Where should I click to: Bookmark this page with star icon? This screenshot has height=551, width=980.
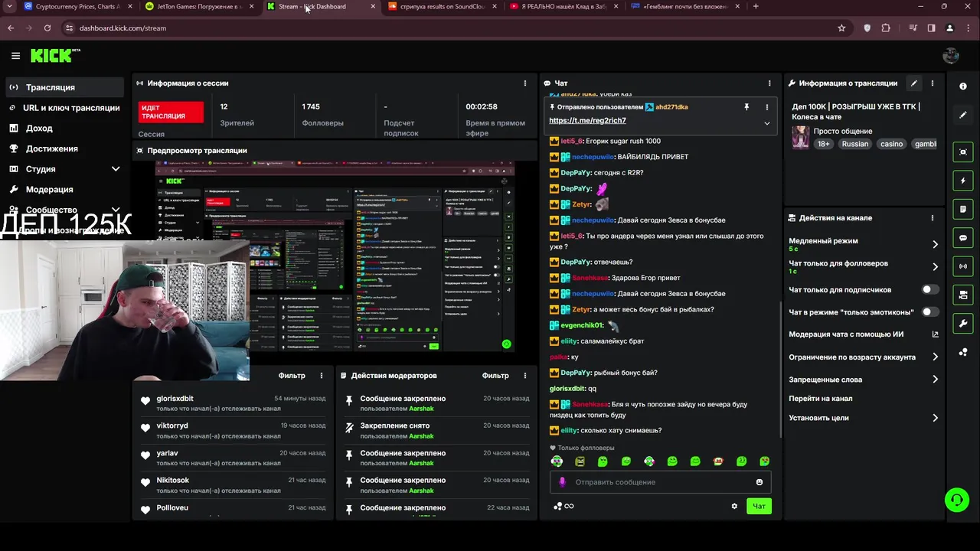[841, 28]
